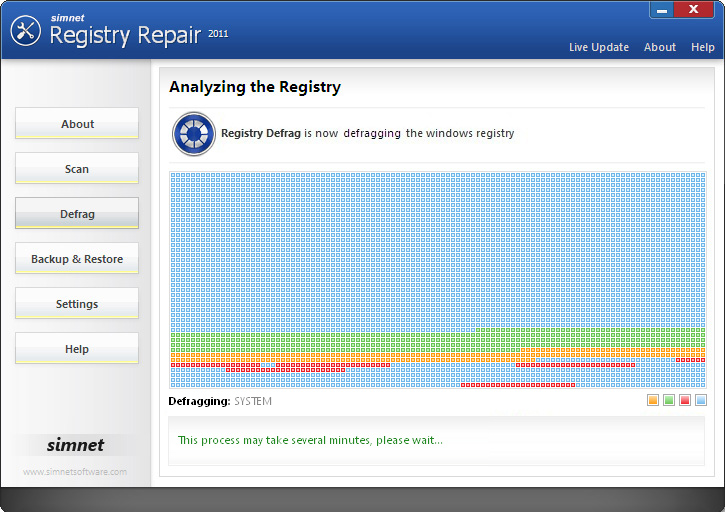Open Backup & Restore section
The height and width of the screenshot is (512, 725).
click(77, 259)
